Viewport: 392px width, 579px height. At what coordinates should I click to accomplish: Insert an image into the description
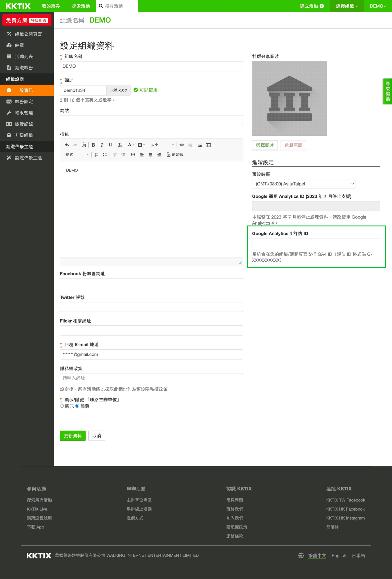coord(200,145)
